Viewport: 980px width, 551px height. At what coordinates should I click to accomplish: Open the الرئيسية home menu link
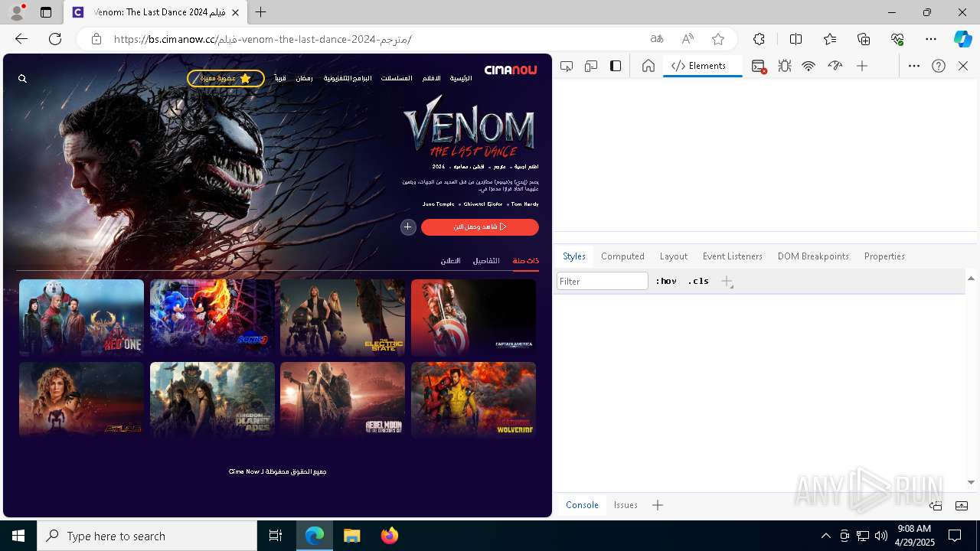pos(461,78)
